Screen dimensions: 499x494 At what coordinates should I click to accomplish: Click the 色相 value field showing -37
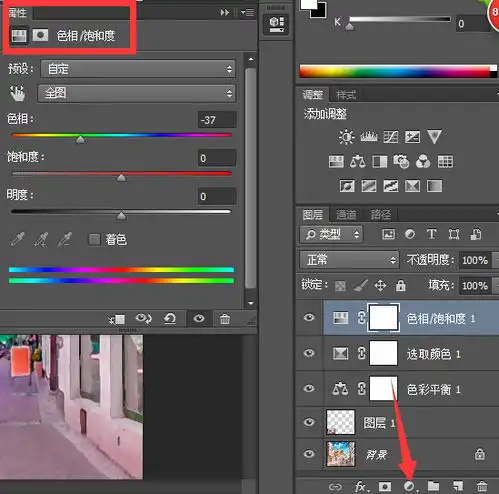coord(217,120)
